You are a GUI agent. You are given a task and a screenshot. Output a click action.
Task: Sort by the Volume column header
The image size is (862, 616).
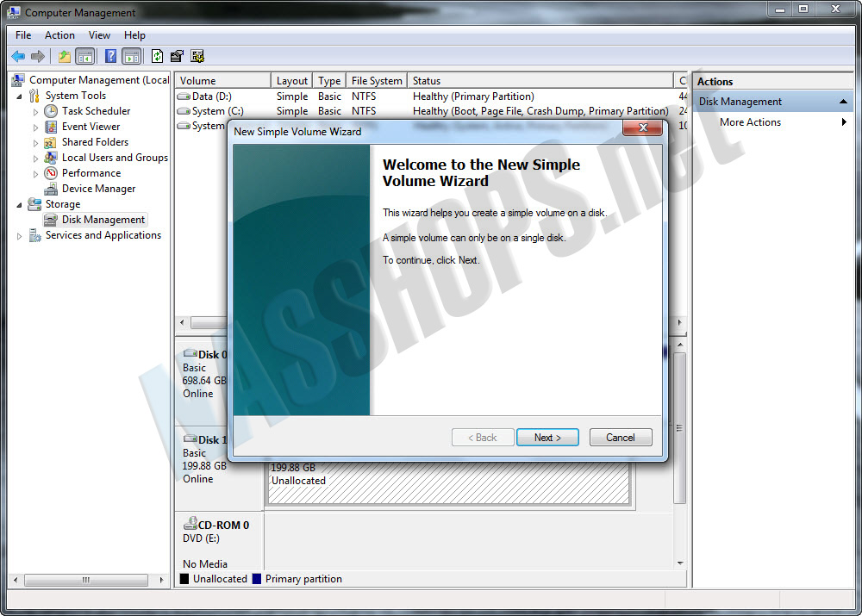[x=222, y=81]
